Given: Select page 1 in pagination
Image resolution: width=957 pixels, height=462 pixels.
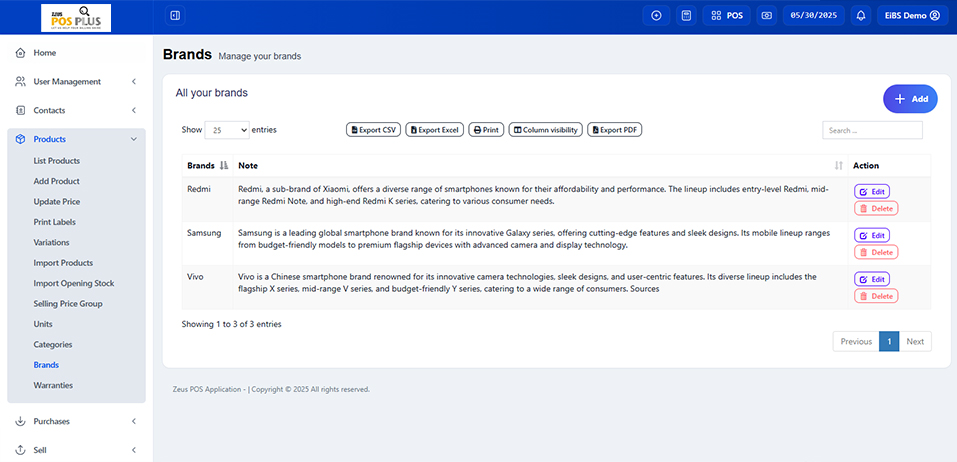Looking at the screenshot, I should 889,342.
